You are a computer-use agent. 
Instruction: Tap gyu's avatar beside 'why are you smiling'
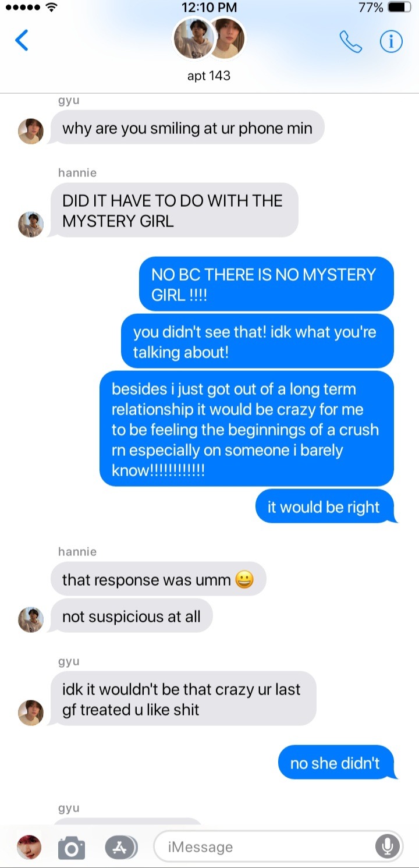tap(31, 131)
